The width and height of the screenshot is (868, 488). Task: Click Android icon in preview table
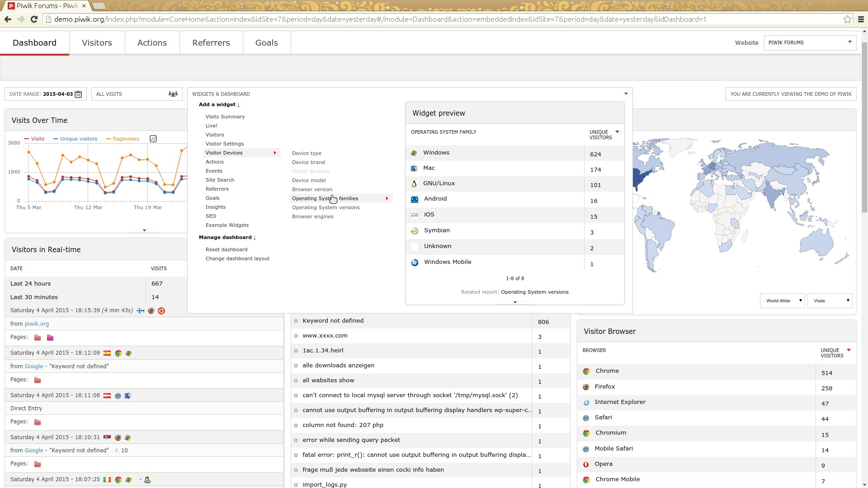(415, 199)
